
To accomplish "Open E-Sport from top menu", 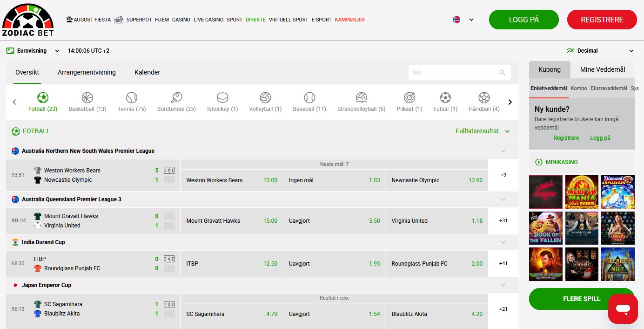I will click(322, 20).
